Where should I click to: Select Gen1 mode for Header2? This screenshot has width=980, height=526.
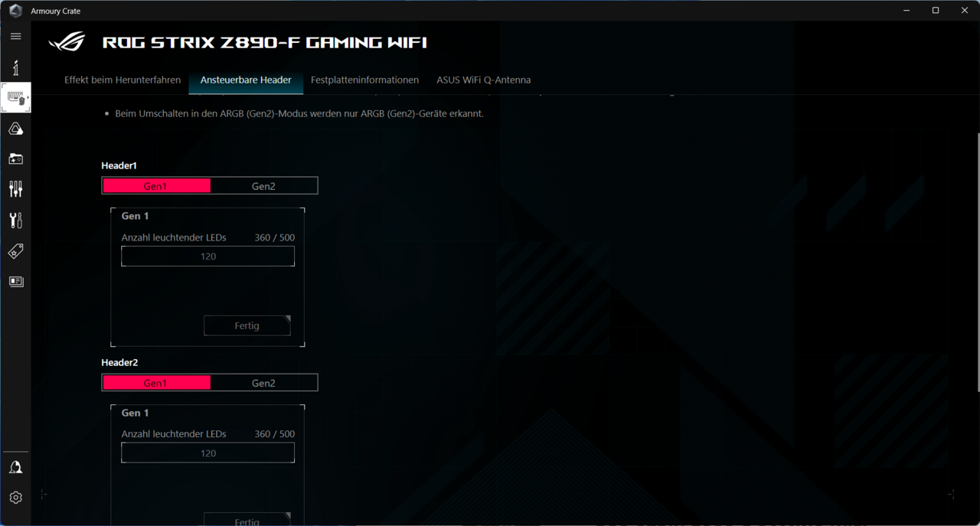tap(156, 382)
